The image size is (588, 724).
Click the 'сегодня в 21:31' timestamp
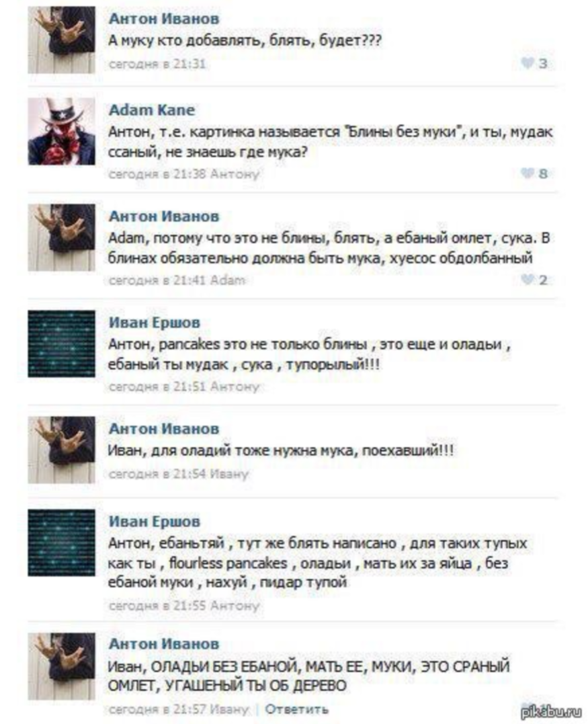[157, 64]
